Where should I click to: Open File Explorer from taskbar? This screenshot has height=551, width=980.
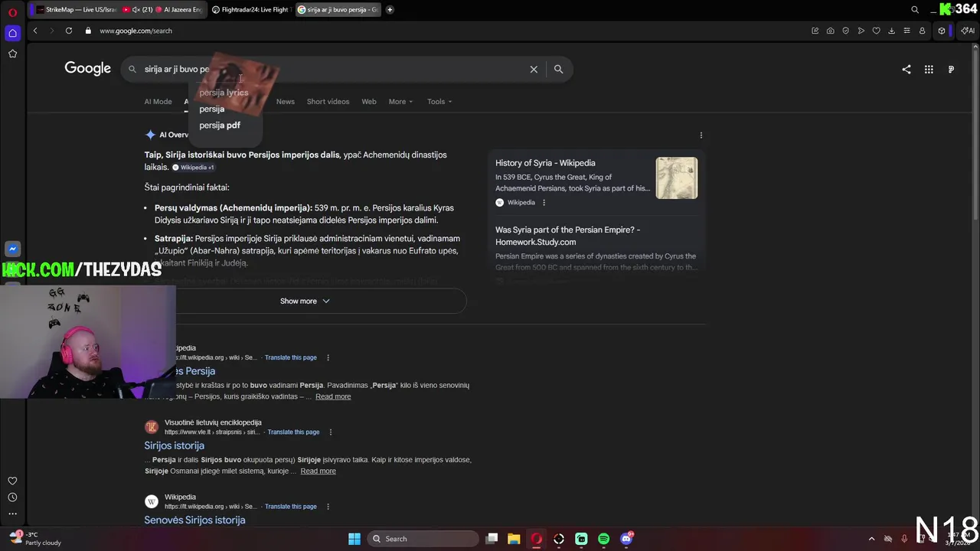514,539
